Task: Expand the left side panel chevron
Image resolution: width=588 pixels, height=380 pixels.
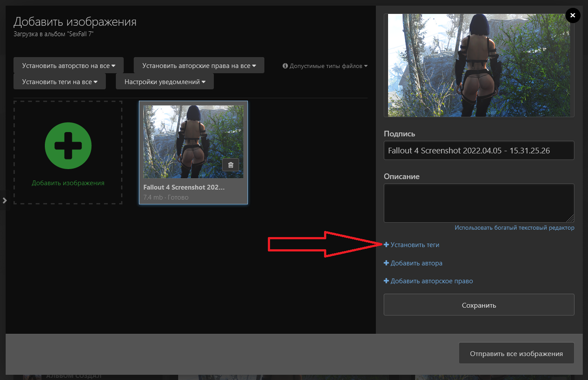Action: [x=4, y=200]
